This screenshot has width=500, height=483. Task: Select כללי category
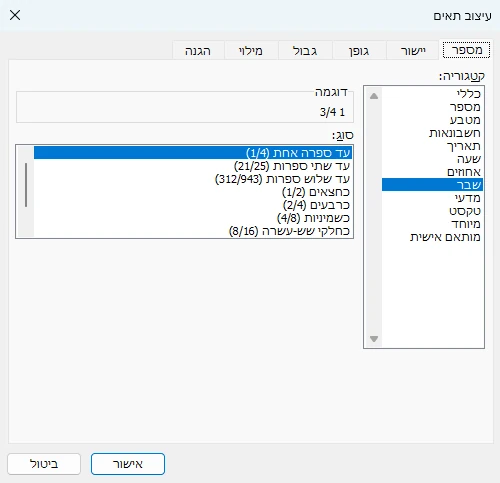tap(432, 94)
